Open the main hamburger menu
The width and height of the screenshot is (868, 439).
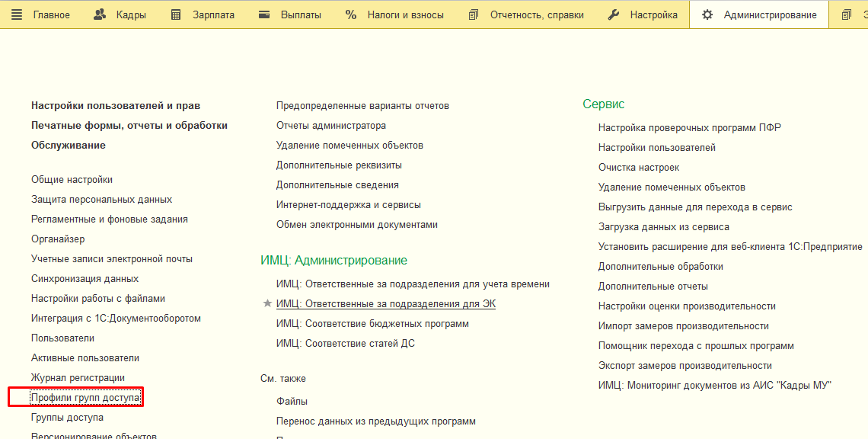tap(17, 13)
